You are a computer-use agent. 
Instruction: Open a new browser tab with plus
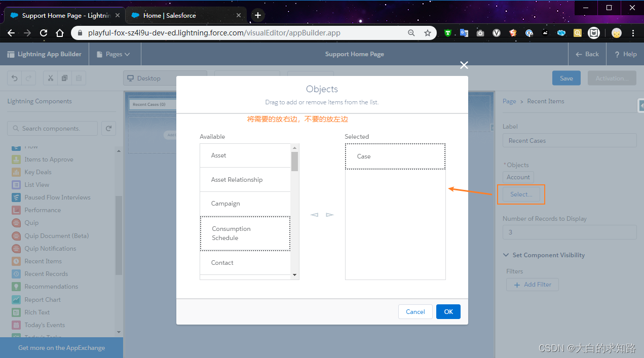tap(257, 15)
